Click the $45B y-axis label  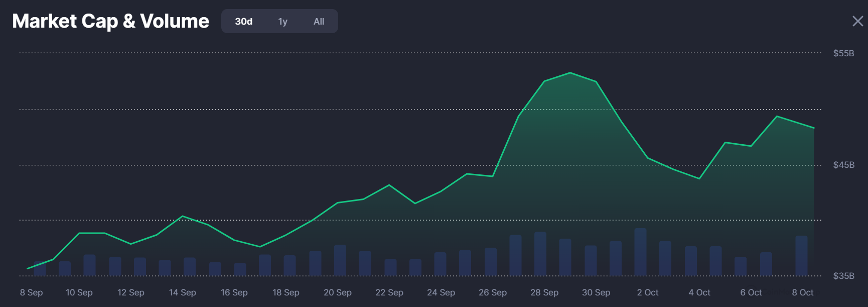click(x=843, y=165)
